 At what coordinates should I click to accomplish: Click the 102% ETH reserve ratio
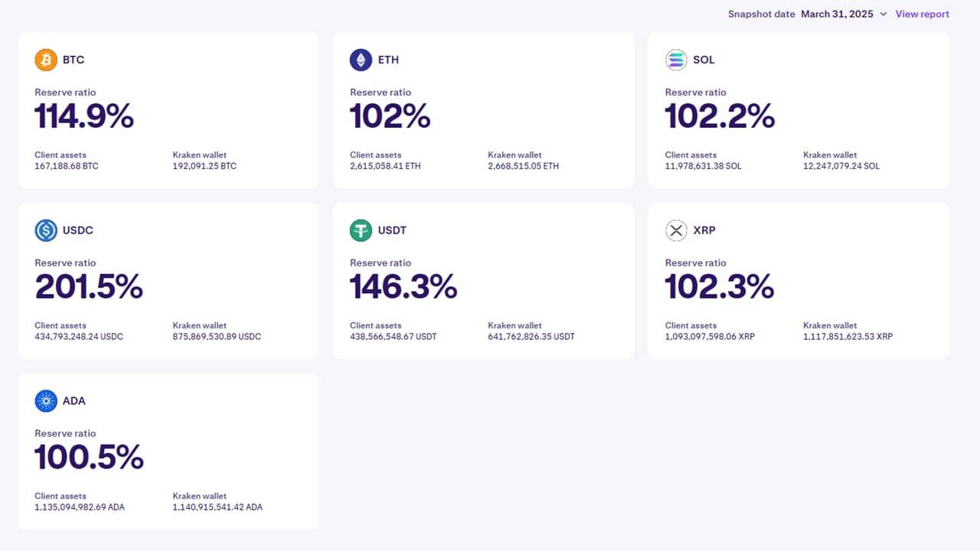pyautogui.click(x=390, y=116)
